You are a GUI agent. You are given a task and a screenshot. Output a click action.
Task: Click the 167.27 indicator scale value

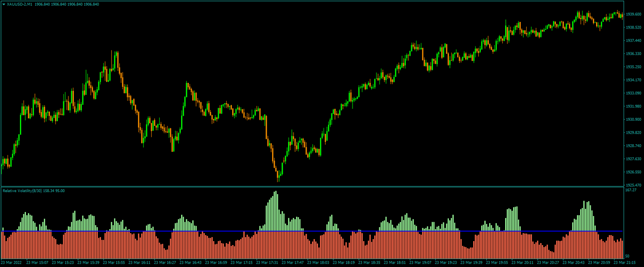click(631, 190)
